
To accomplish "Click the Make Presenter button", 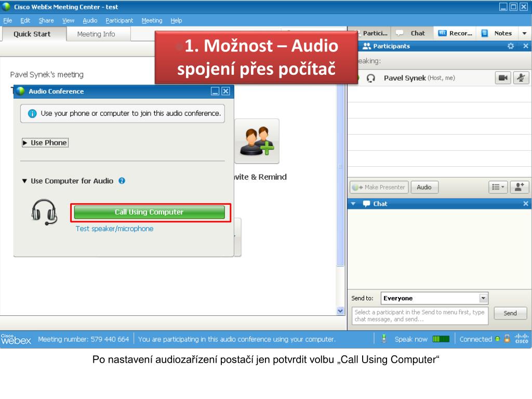I will (379, 187).
